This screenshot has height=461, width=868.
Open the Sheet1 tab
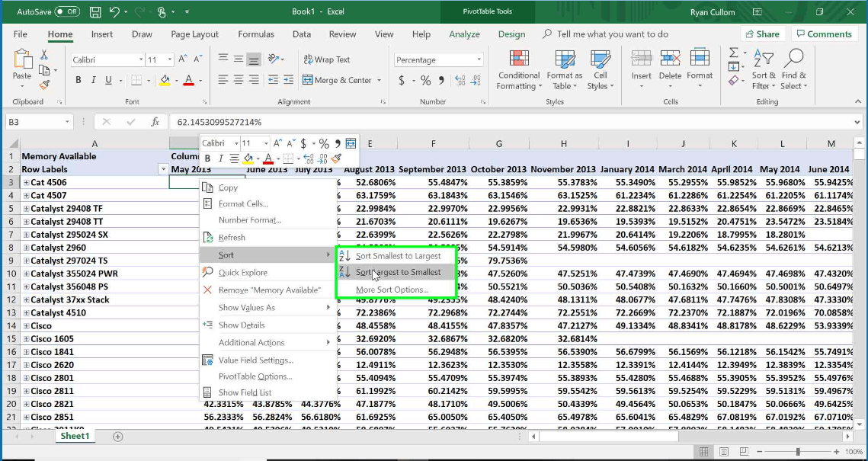tap(75, 436)
